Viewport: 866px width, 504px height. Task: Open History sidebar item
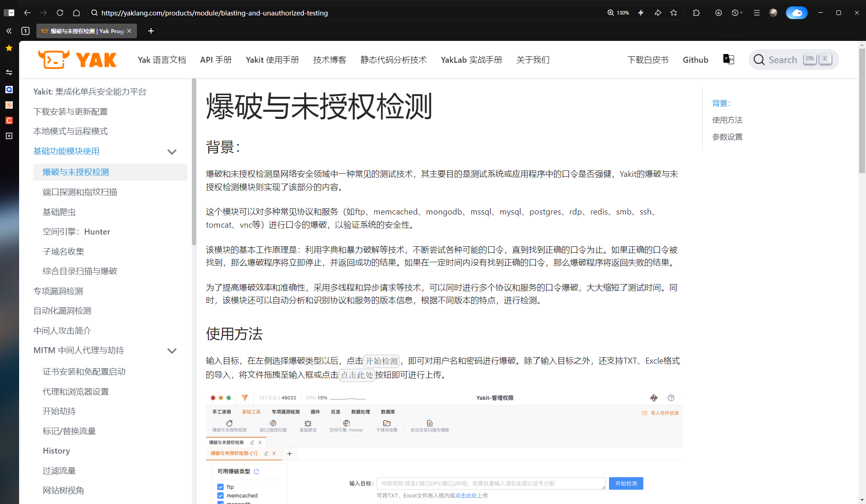56,451
